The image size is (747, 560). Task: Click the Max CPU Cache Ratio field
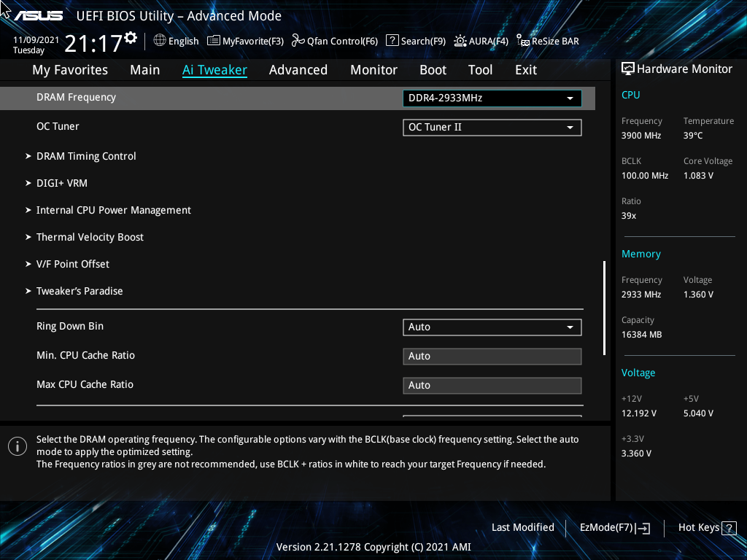(x=492, y=385)
